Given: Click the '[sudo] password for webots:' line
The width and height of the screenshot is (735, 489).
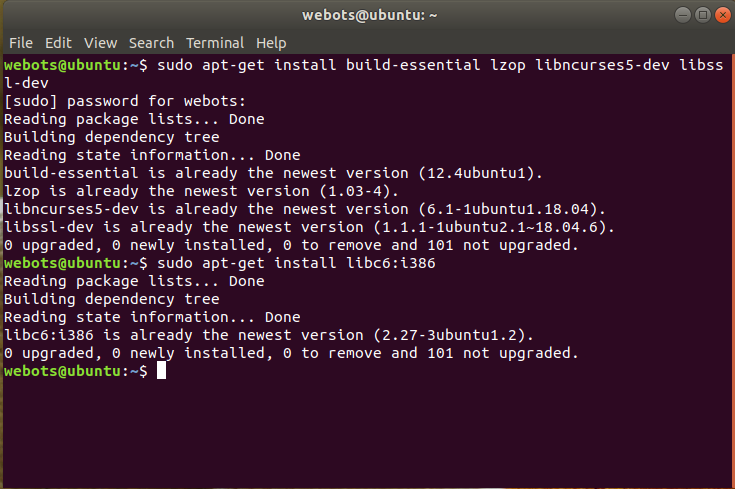Looking at the screenshot, I should [125, 101].
